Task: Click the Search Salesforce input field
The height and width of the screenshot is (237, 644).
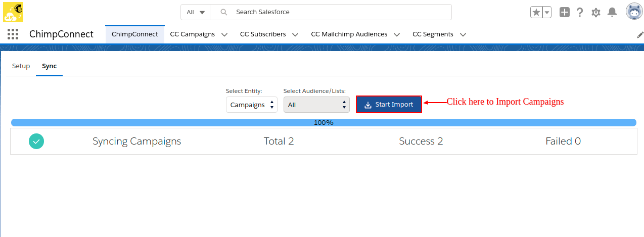Action: [x=339, y=12]
